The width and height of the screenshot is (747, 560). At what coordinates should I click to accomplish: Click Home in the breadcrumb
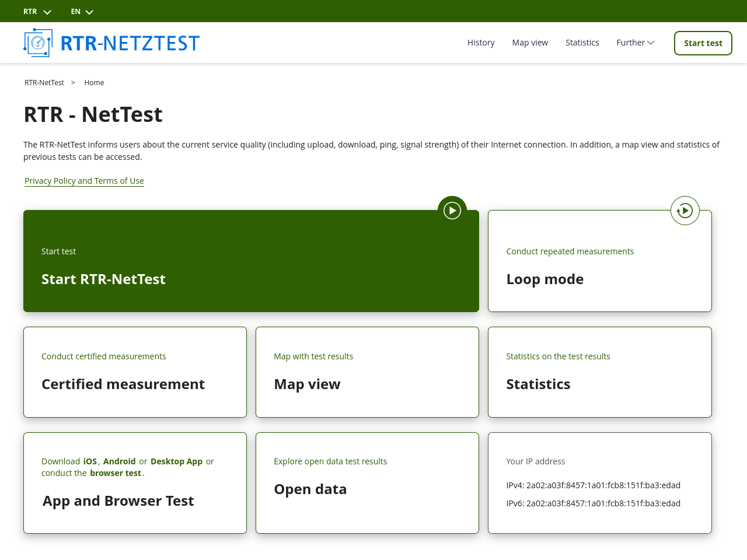click(x=94, y=83)
